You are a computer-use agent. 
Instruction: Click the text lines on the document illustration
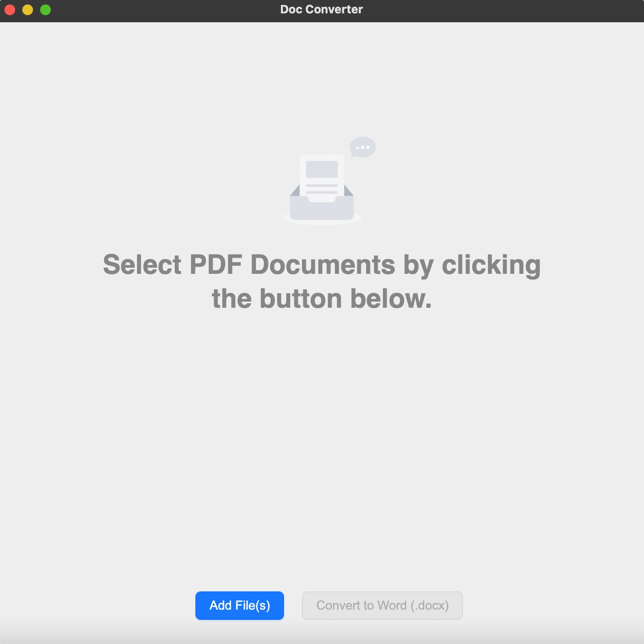[322, 188]
